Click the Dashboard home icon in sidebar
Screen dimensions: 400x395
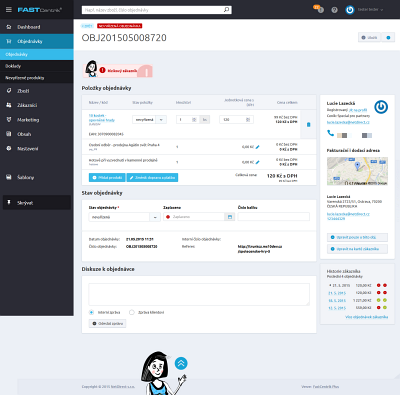point(9,27)
